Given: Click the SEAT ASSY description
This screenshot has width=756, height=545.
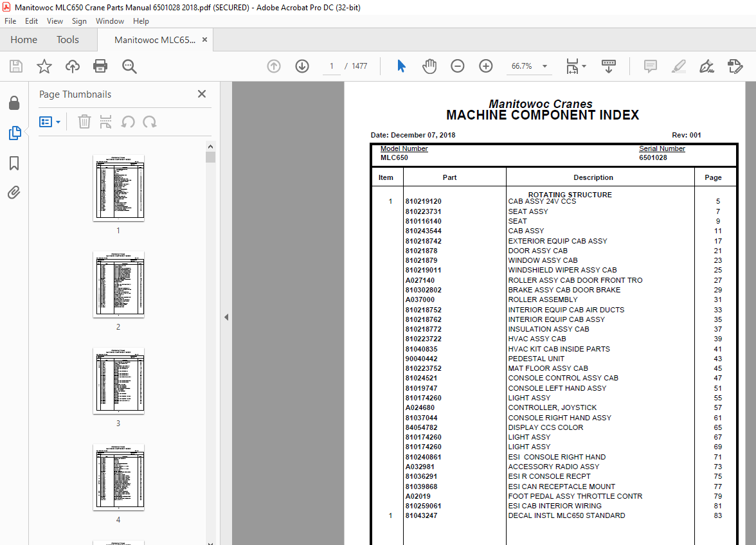Looking at the screenshot, I should [x=528, y=211].
